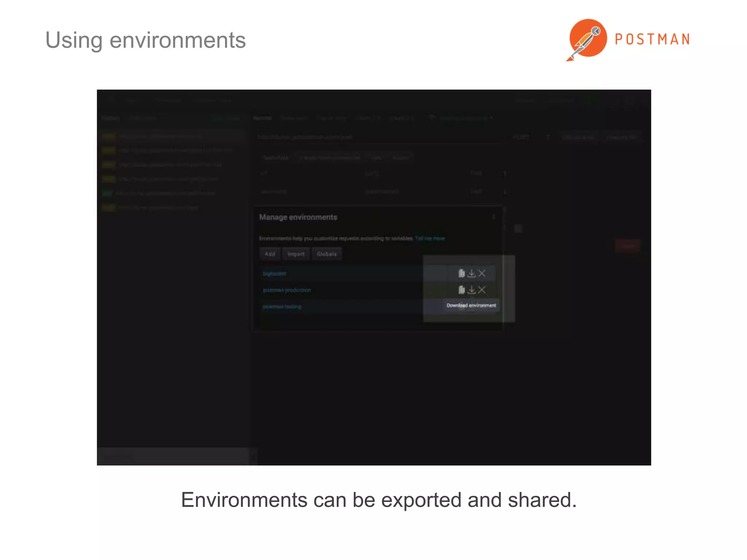Close the Manage environments dialog
This screenshot has width=747, height=560.
[494, 217]
